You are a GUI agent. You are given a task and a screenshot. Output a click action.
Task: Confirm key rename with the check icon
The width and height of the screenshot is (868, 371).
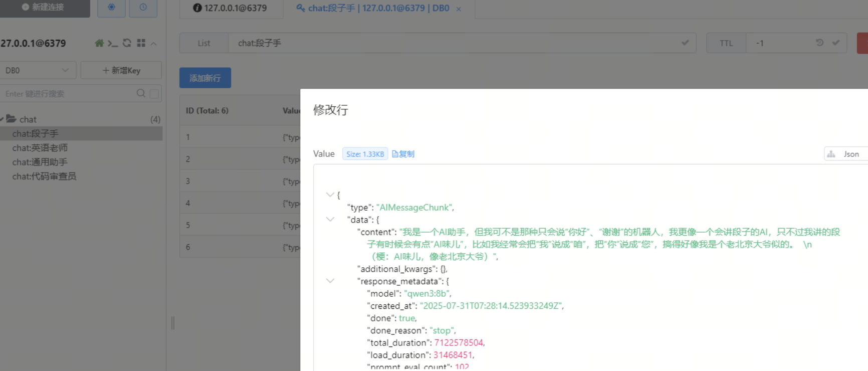click(x=685, y=43)
